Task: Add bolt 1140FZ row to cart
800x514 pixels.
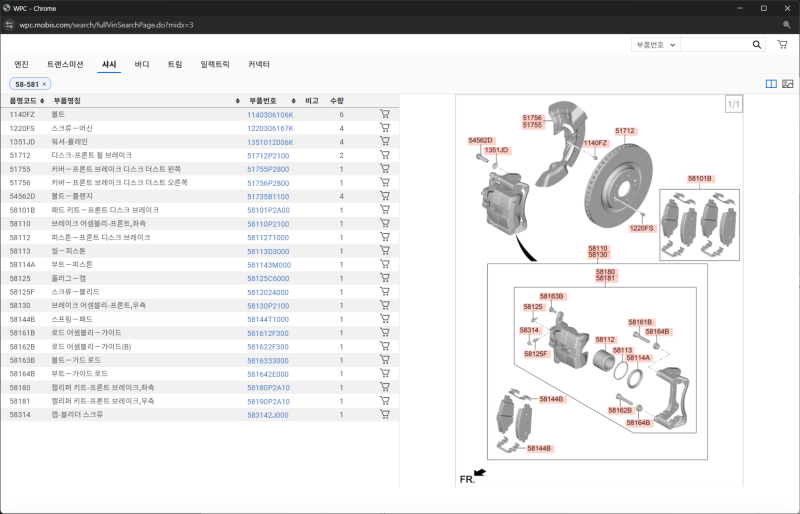Action: 385,114
